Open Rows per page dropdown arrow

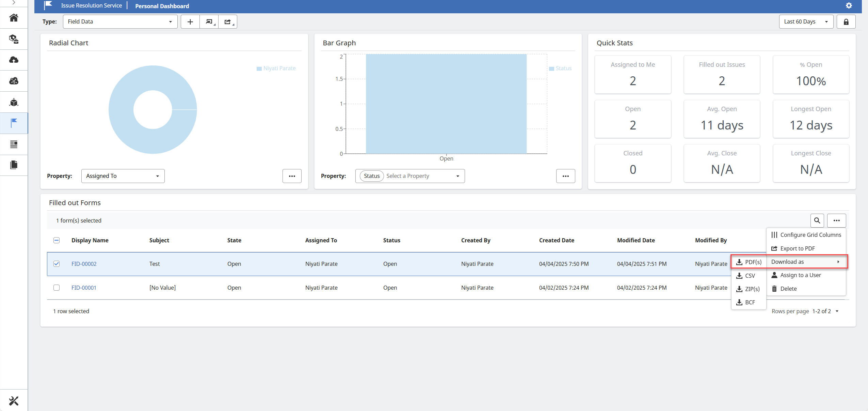point(837,311)
